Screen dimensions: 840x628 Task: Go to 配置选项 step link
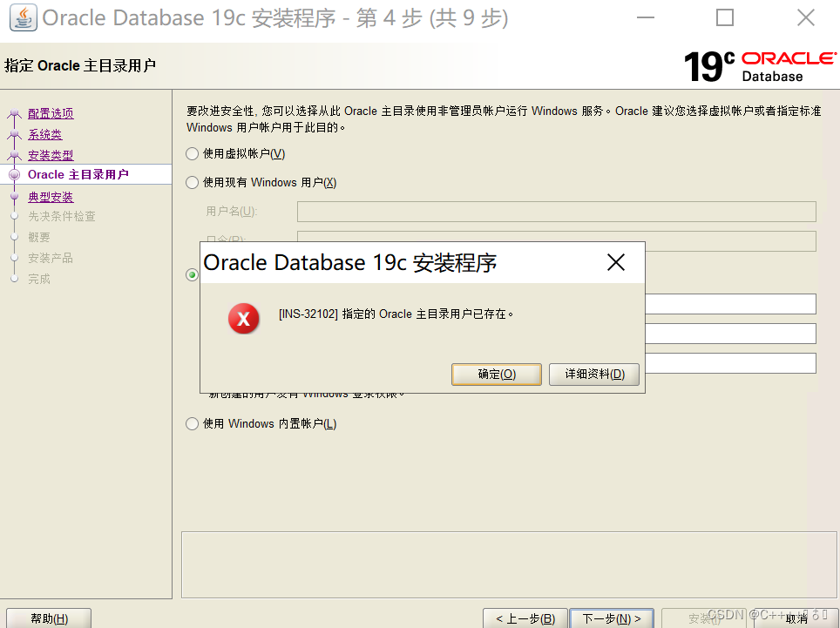pos(51,113)
